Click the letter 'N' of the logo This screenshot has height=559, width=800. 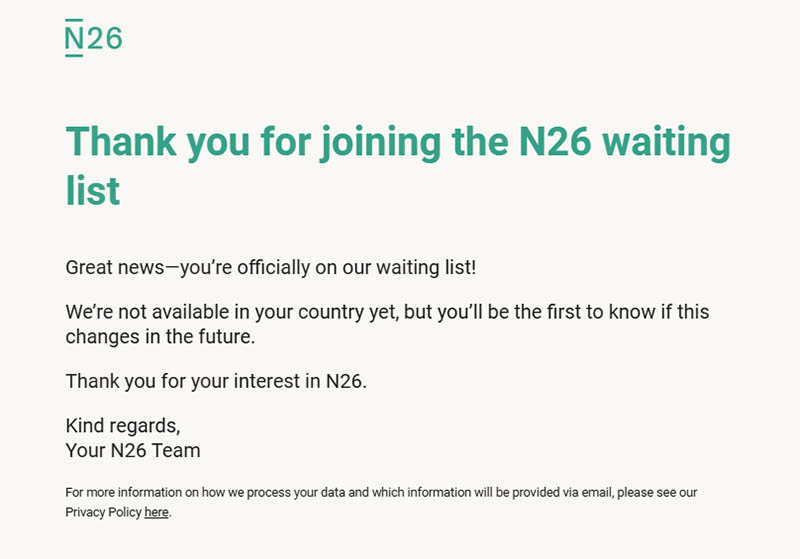(74, 38)
